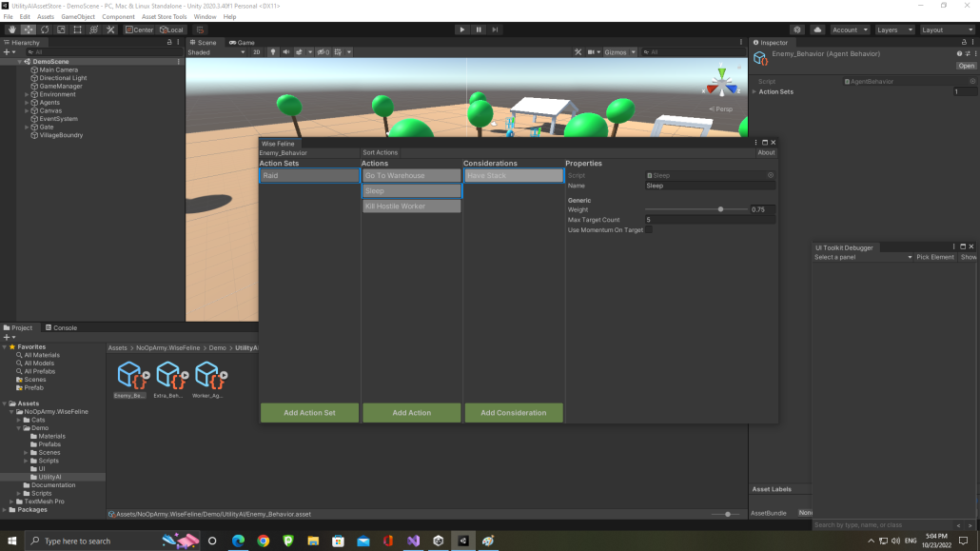
Task: Click the Add Action Set button
Action: (308, 412)
